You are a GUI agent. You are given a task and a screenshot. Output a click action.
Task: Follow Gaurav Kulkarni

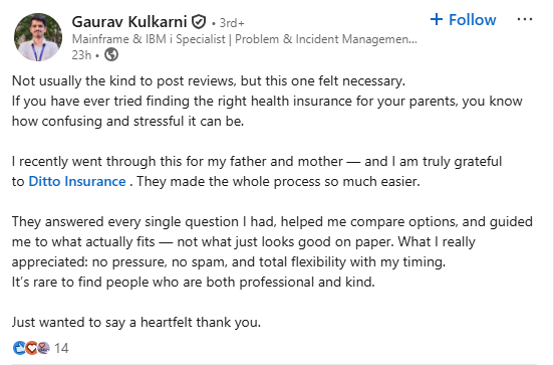click(x=463, y=20)
